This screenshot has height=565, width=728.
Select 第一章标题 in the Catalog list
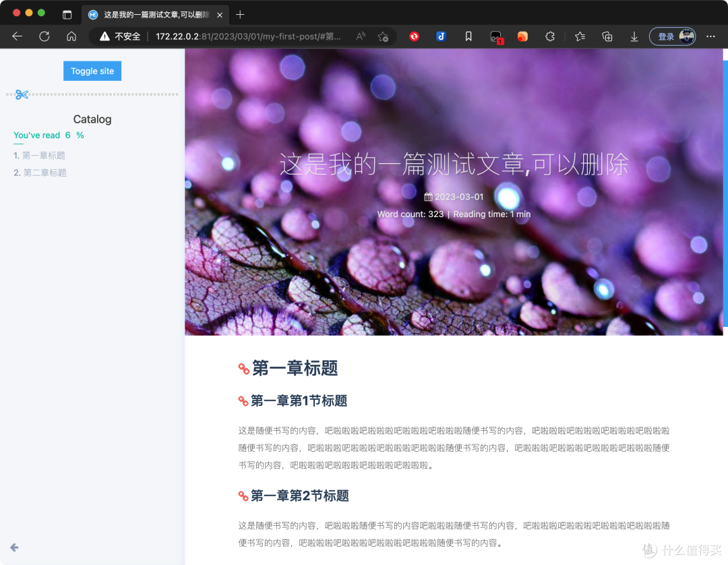[x=44, y=155]
